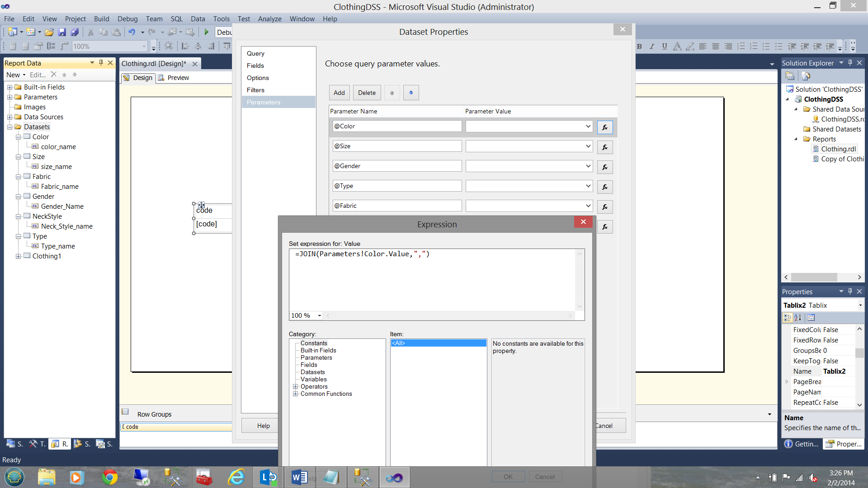
Task: Click the fx expression button for @Size
Action: pyautogui.click(x=604, y=147)
